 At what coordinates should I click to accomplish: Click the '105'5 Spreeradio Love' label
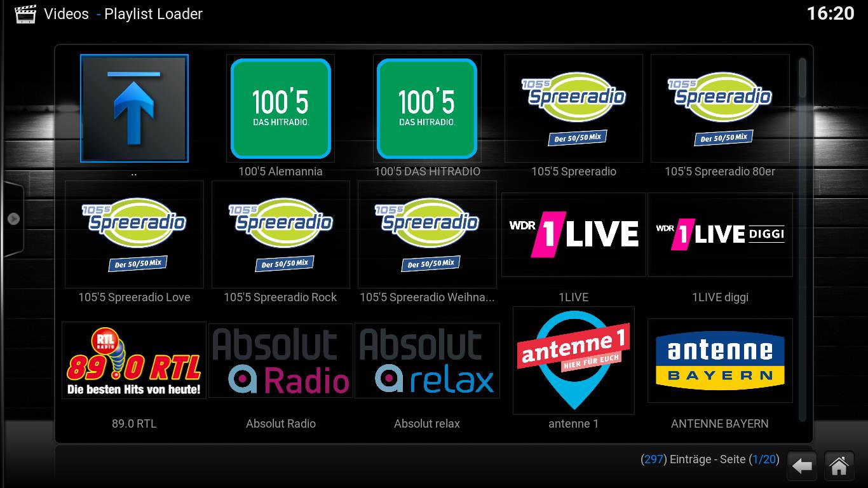pos(134,297)
